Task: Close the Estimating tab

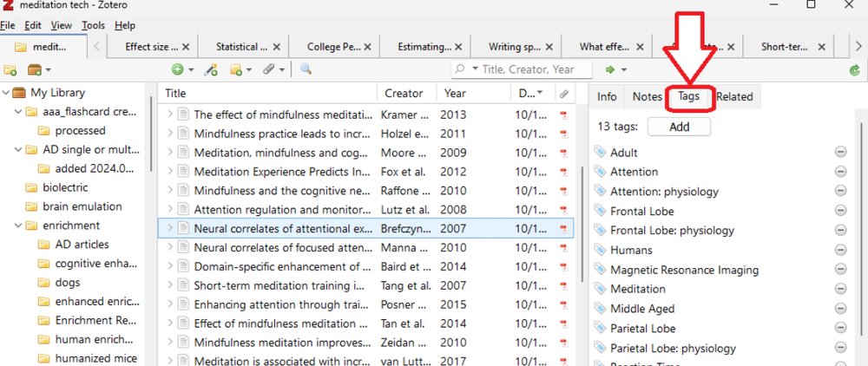Action: tap(458, 47)
